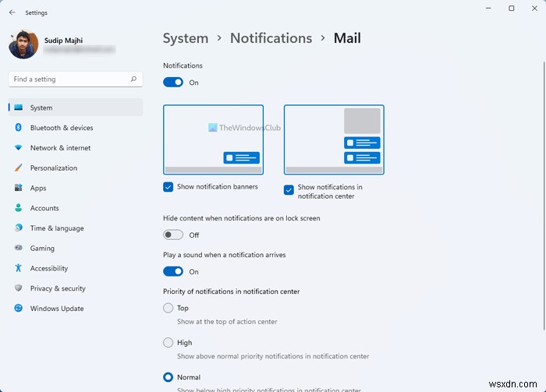Click the Find a setting search box
The image size is (546, 392).
point(76,79)
